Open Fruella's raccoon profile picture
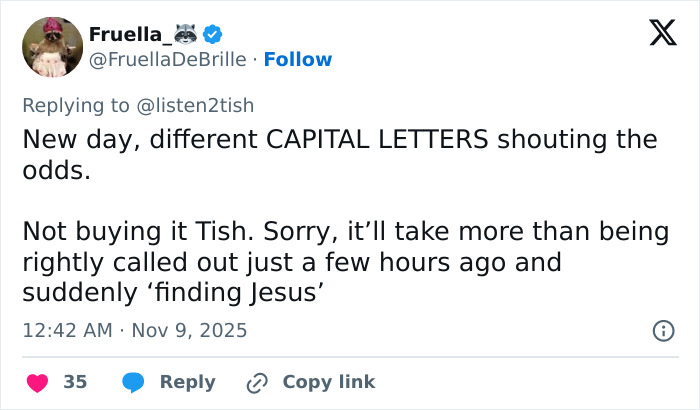This screenshot has width=700, height=410. (51, 46)
